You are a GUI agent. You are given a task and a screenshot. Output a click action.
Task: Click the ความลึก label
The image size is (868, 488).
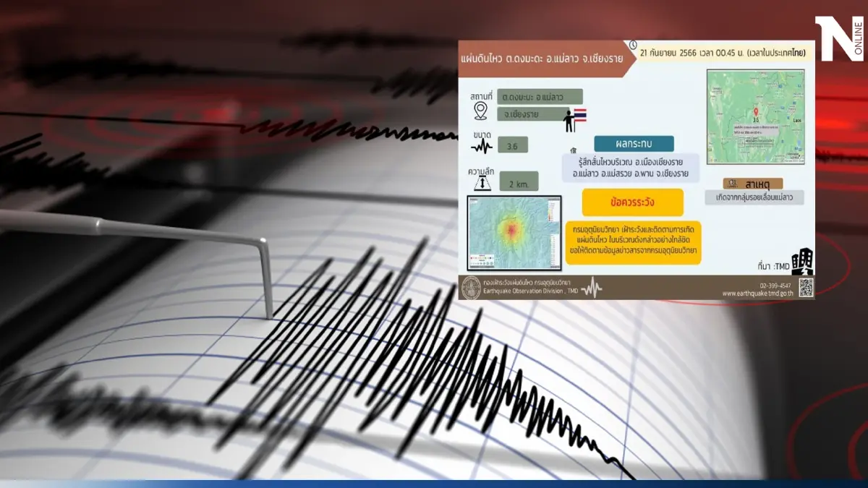click(x=480, y=170)
